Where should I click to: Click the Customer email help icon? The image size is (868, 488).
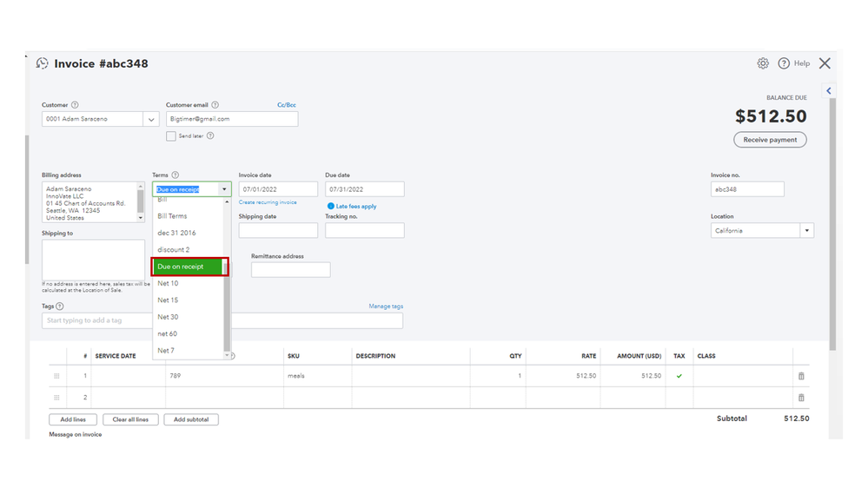click(x=215, y=105)
